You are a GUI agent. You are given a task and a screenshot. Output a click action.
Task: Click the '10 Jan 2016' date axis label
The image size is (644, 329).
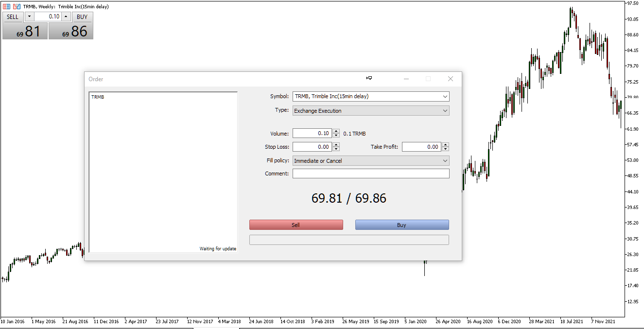point(13,321)
